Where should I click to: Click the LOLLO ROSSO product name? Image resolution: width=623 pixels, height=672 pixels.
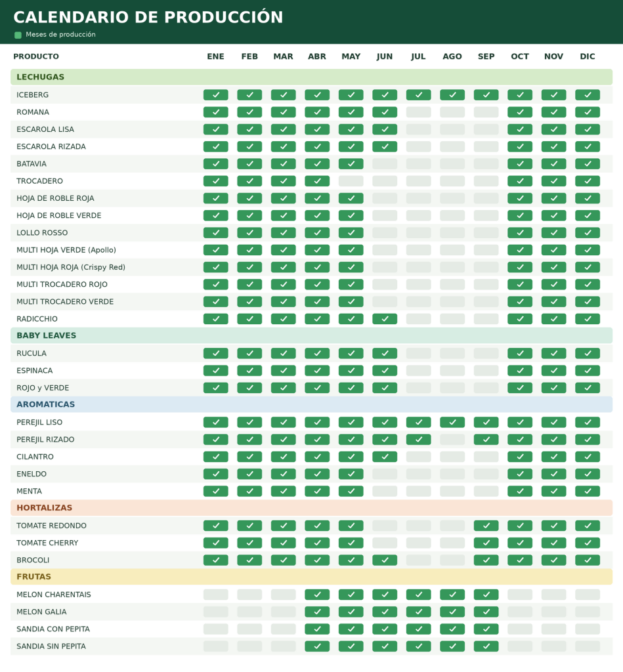tap(42, 233)
